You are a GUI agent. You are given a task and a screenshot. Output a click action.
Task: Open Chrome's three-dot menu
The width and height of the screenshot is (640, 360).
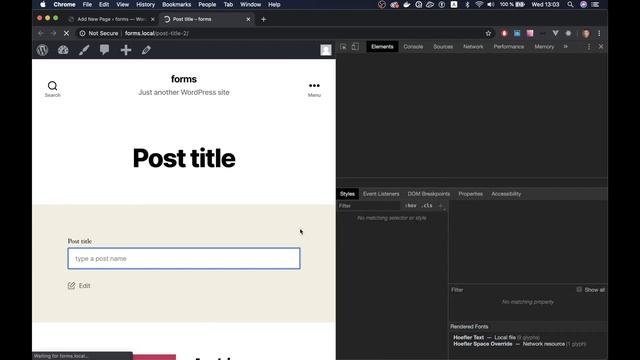coord(599,33)
